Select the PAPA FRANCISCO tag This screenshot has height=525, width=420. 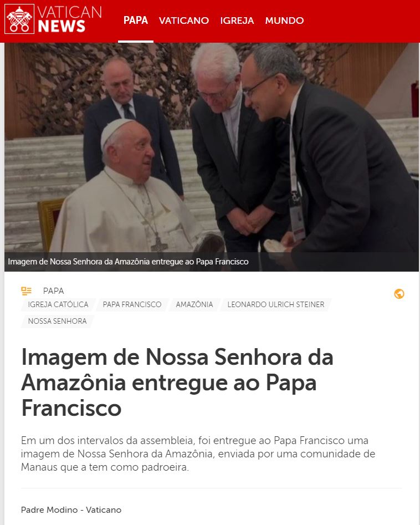click(132, 304)
